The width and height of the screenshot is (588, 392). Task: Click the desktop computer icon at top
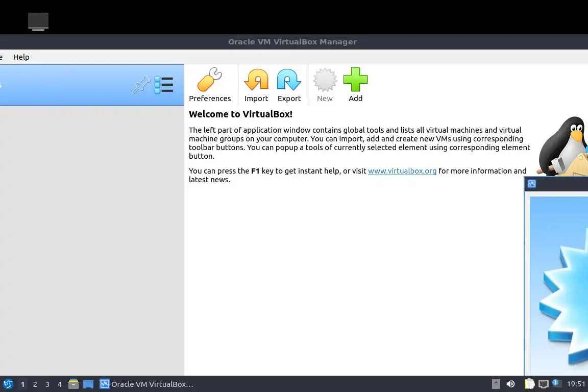click(x=38, y=21)
